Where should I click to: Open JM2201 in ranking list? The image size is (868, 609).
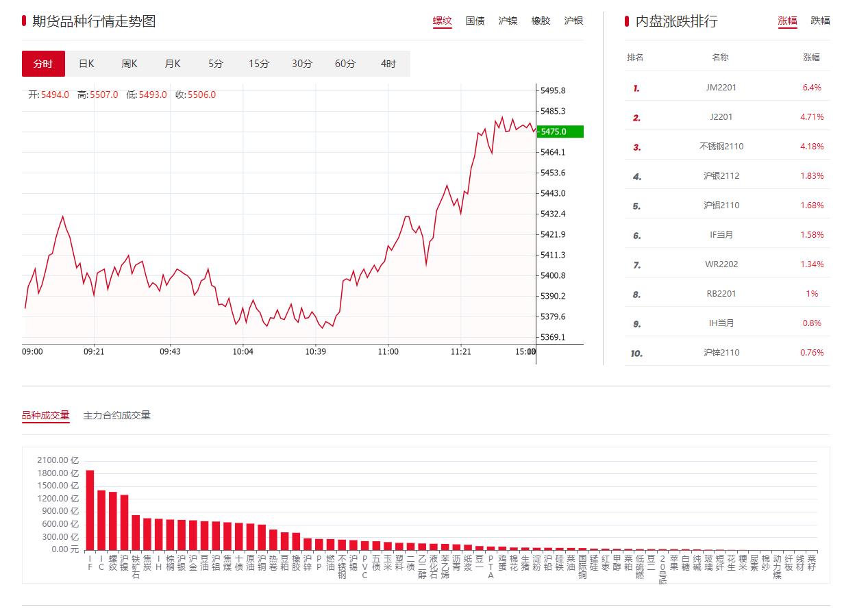point(721,88)
